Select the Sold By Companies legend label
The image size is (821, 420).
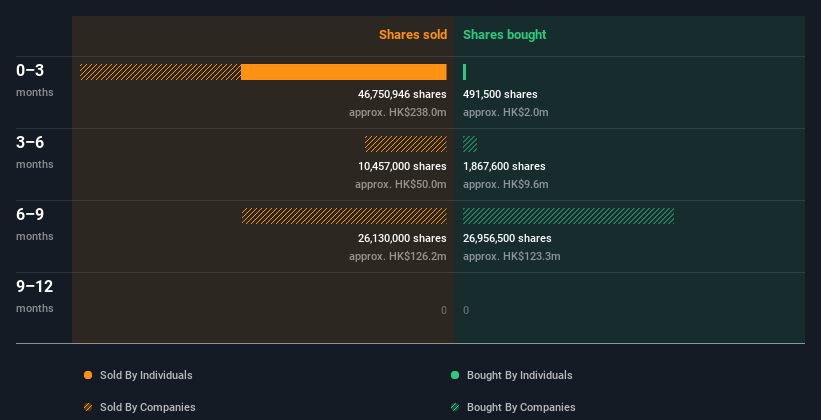click(148, 407)
